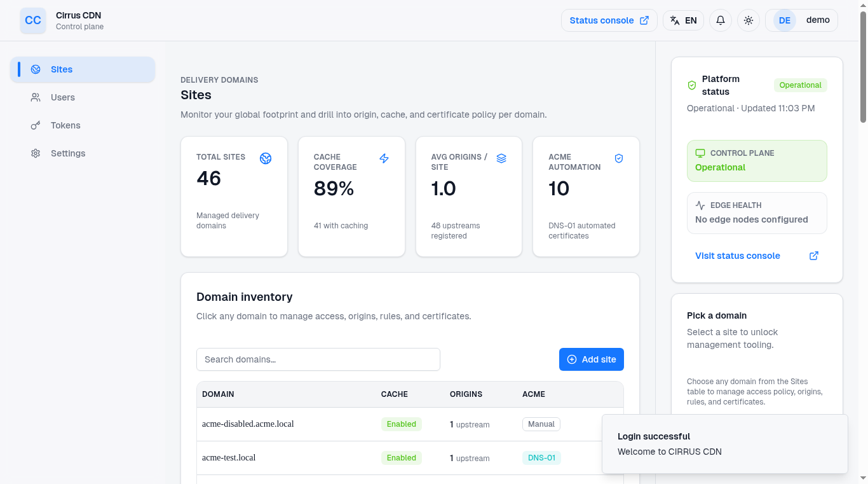This screenshot has width=868, height=484.
Task: Click the layers icon on Avg Origins card
Action: pos(501,158)
